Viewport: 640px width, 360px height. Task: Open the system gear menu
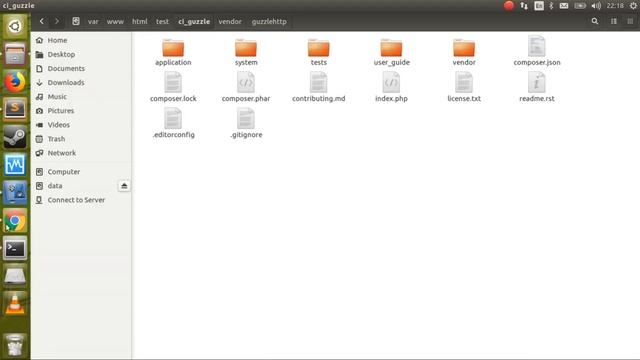click(x=633, y=6)
